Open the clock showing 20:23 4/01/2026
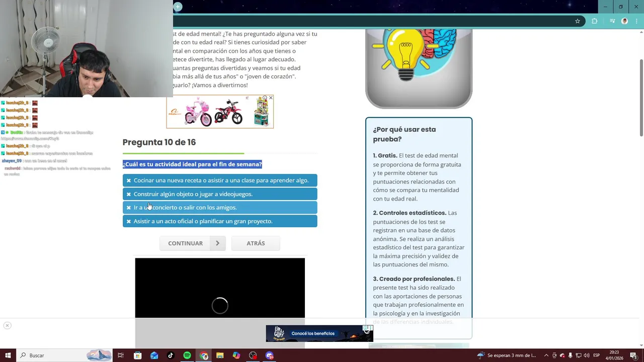 pos(614,355)
